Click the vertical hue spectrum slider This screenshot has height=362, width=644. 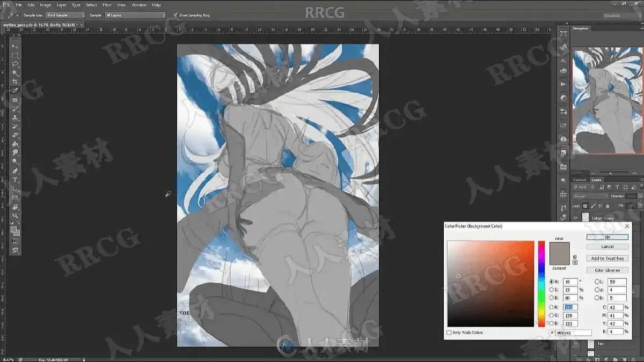(541, 284)
